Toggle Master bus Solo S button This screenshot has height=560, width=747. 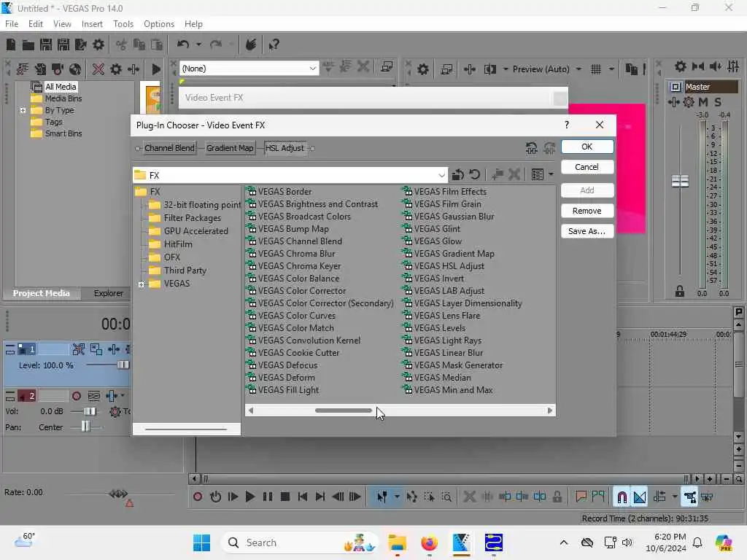click(x=718, y=102)
